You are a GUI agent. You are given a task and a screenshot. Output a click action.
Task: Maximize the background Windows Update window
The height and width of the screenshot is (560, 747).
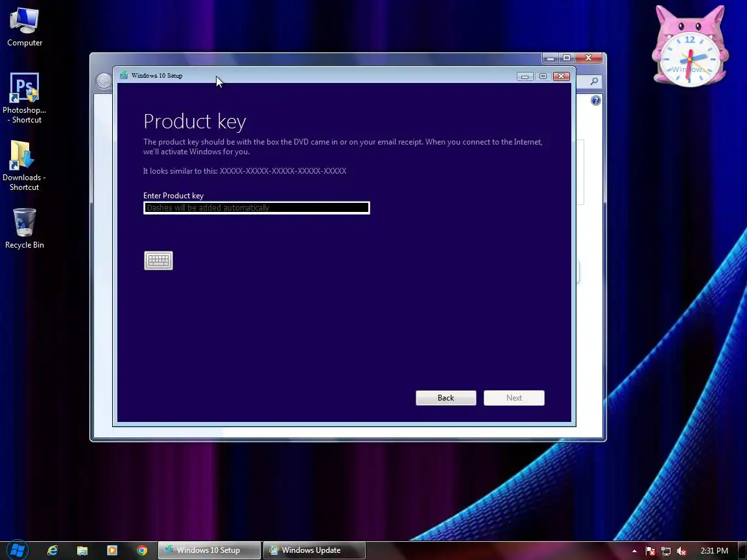pyautogui.click(x=567, y=58)
